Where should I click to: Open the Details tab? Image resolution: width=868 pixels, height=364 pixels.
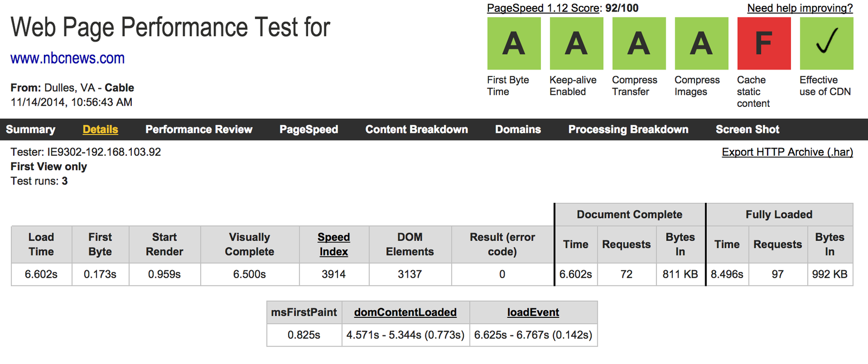click(100, 129)
